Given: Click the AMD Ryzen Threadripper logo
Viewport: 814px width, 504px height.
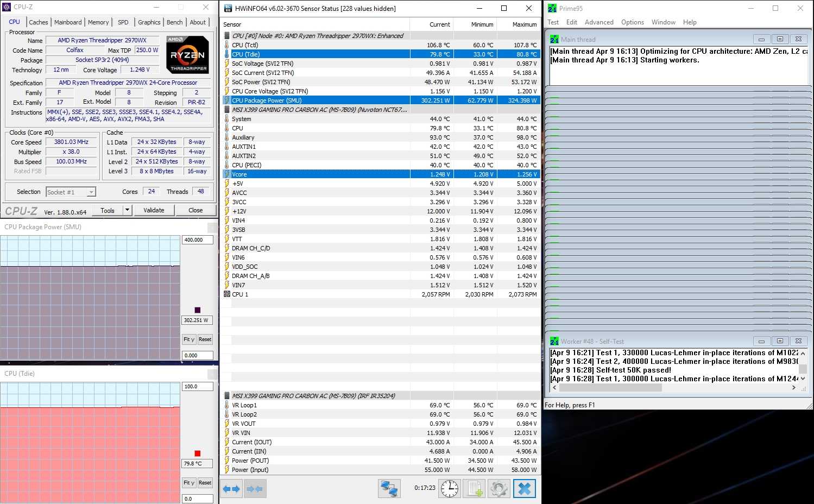Looking at the screenshot, I should [x=187, y=55].
